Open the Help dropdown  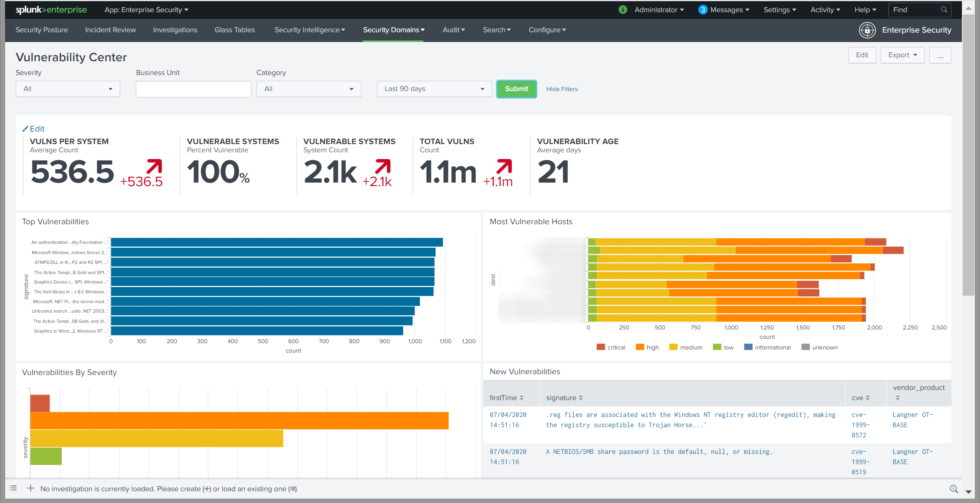[865, 10]
